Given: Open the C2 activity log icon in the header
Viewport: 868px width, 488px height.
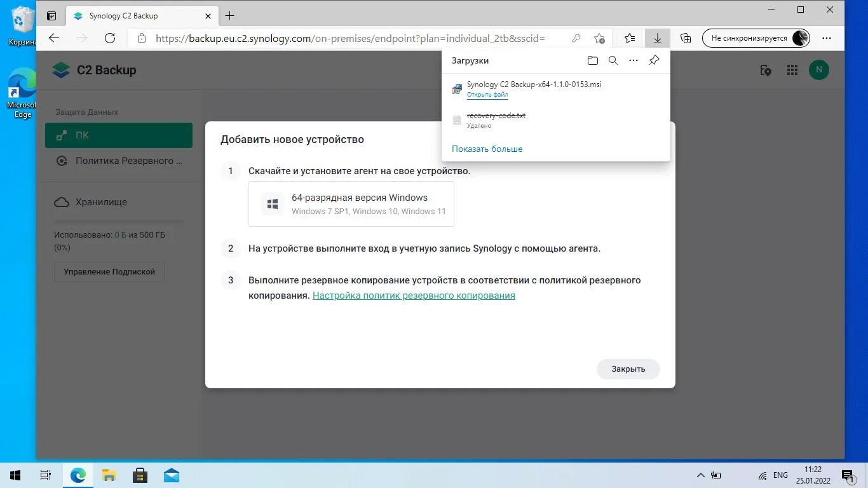Looking at the screenshot, I should [766, 70].
